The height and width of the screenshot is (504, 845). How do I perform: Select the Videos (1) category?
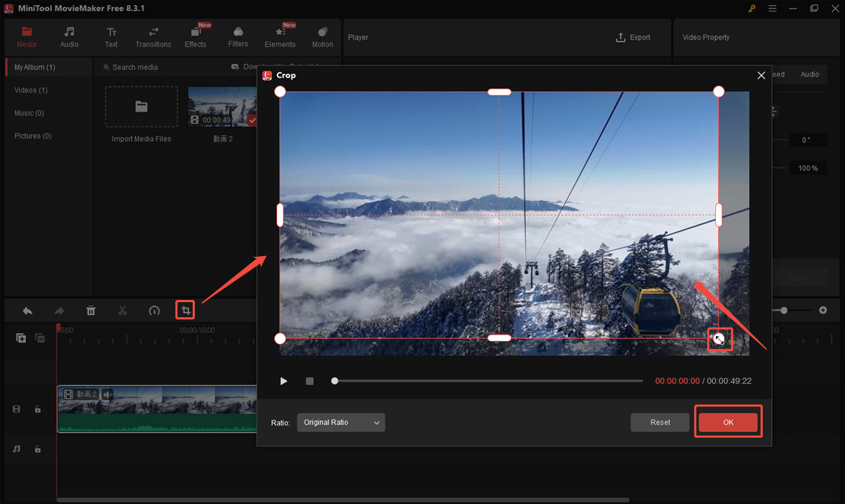point(31,90)
